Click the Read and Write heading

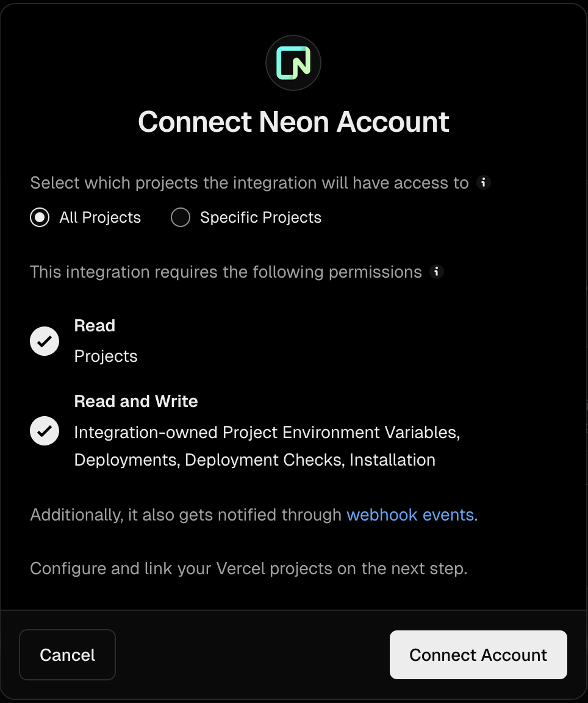[135, 401]
